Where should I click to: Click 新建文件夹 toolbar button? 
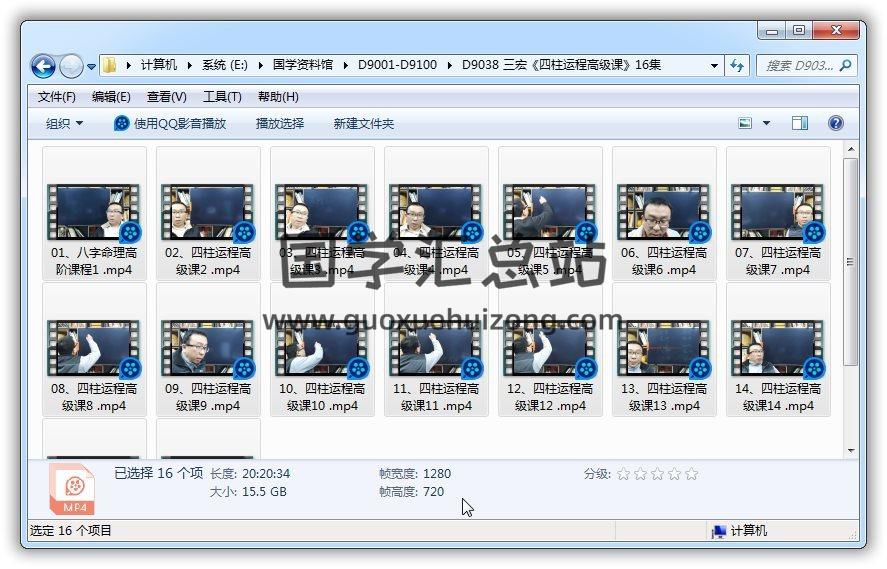tap(363, 123)
